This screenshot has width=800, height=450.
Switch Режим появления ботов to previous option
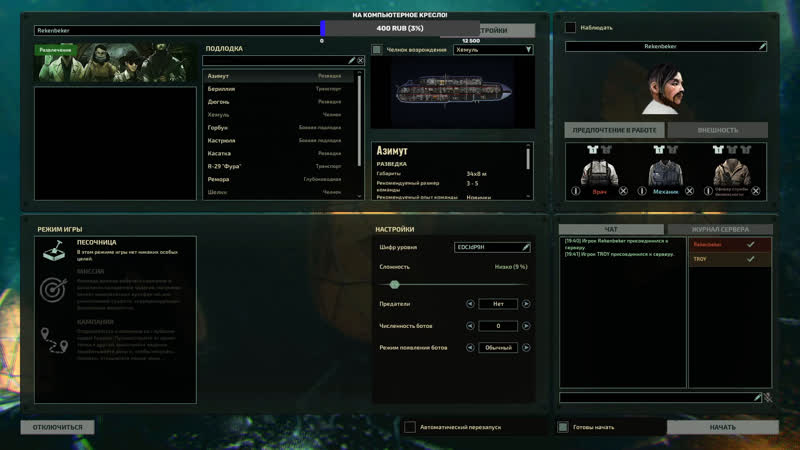pos(470,347)
